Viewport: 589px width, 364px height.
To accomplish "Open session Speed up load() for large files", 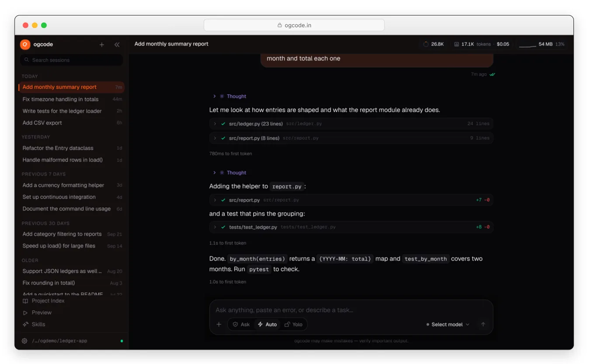I will [72, 246].
